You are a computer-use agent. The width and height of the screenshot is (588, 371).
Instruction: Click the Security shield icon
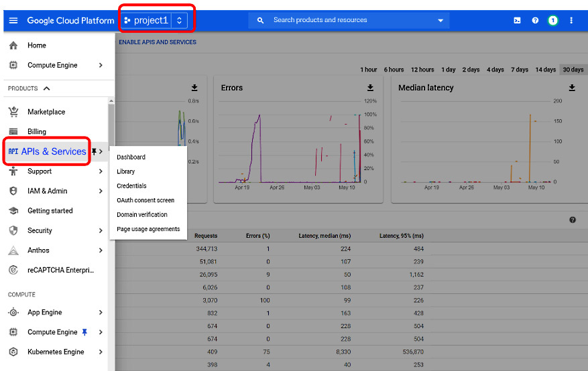(x=13, y=230)
